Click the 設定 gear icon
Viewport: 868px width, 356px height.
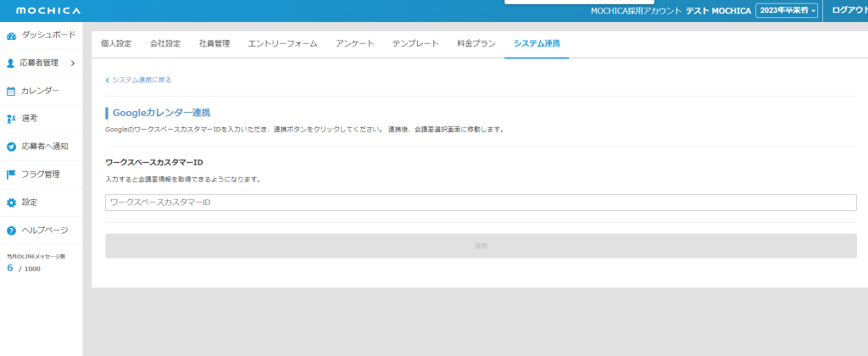[x=12, y=203]
